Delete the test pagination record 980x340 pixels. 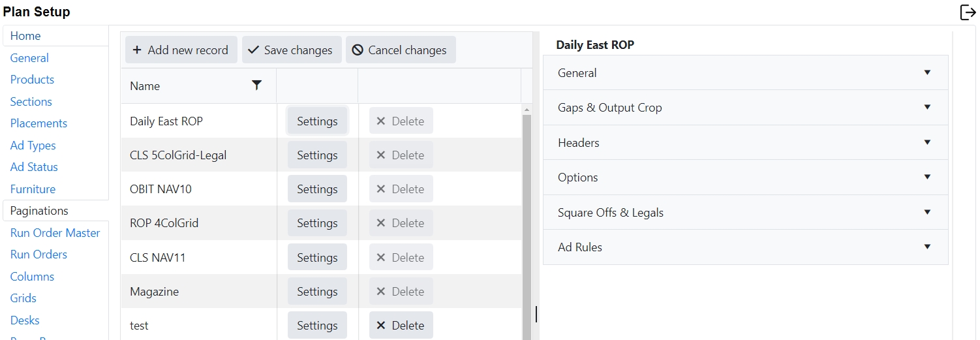tap(401, 326)
